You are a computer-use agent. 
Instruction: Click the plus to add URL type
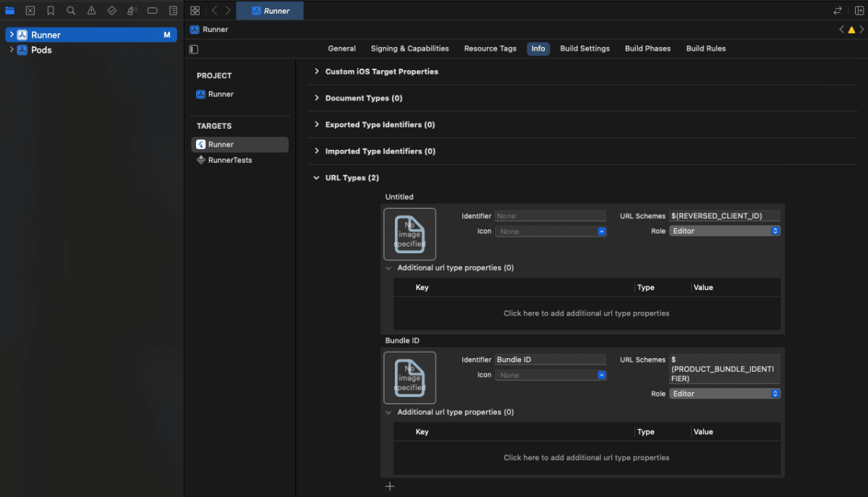click(390, 486)
